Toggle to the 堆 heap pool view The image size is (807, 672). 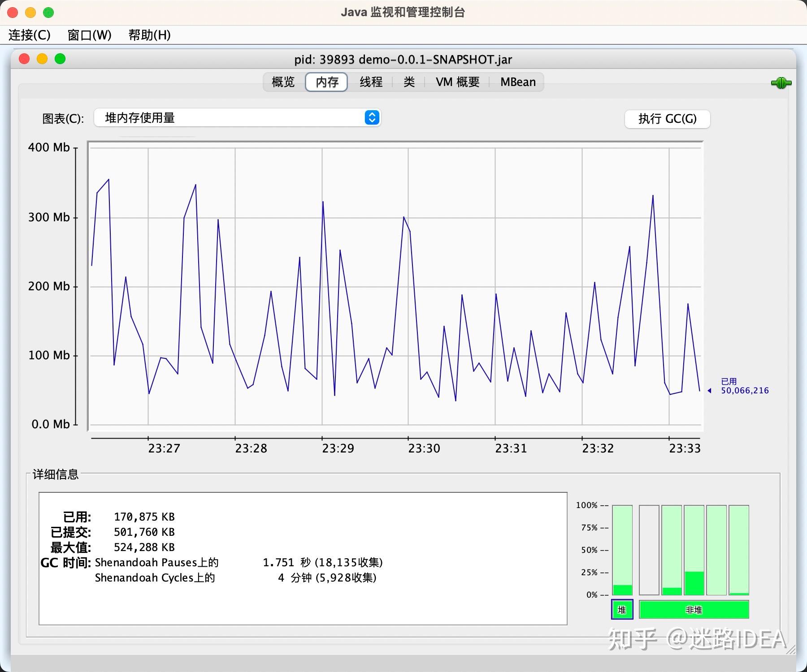(622, 610)
